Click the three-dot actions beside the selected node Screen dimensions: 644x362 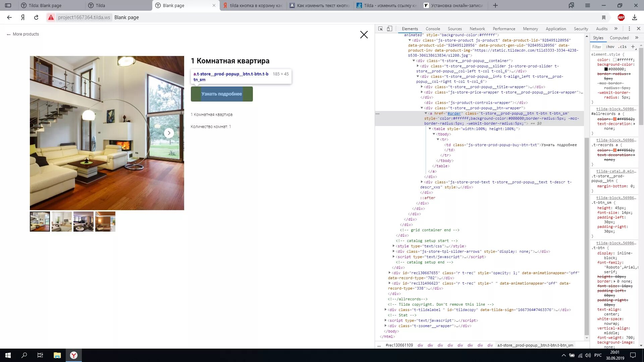377,114
